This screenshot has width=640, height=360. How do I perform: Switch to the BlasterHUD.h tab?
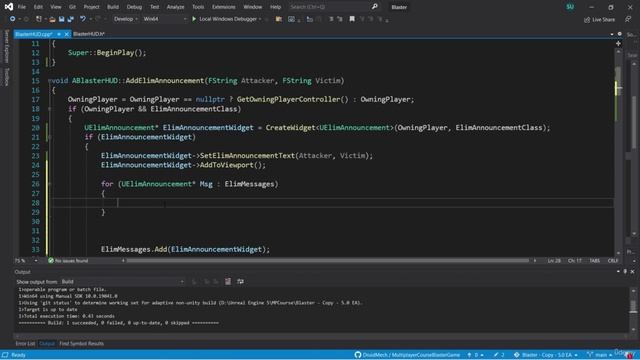(x=89, y=34)
